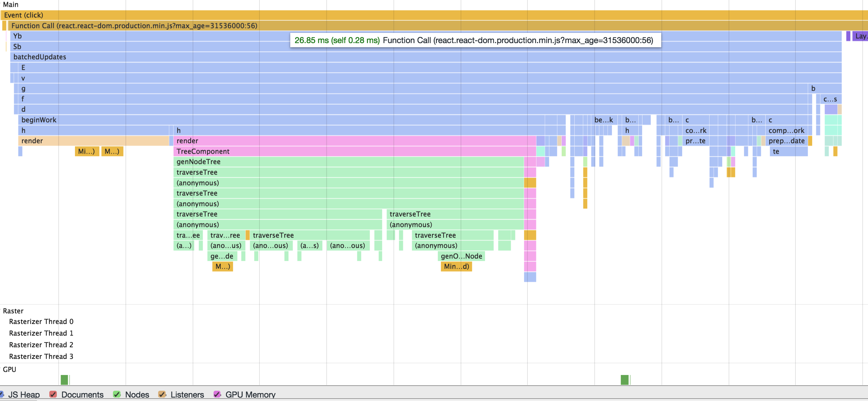Select the Event (click) bar
The image size is (868, 401).
(x=434, y=15)
